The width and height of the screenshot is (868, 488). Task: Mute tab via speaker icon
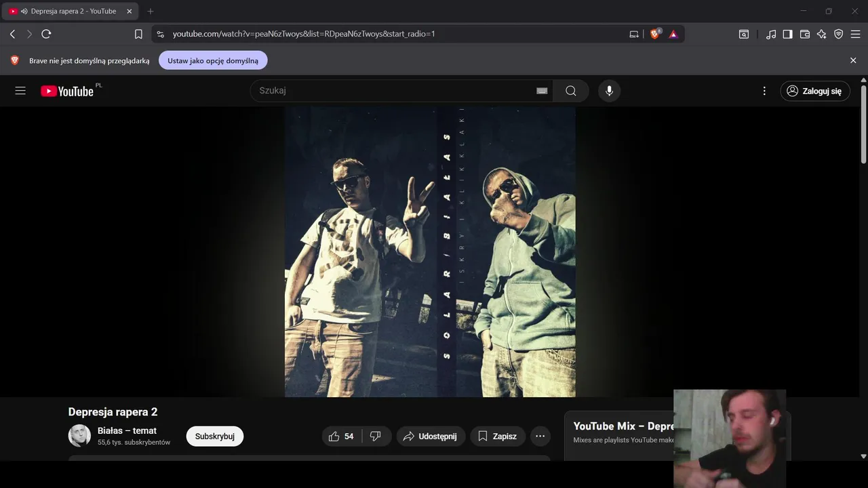(x=24, y=11)
